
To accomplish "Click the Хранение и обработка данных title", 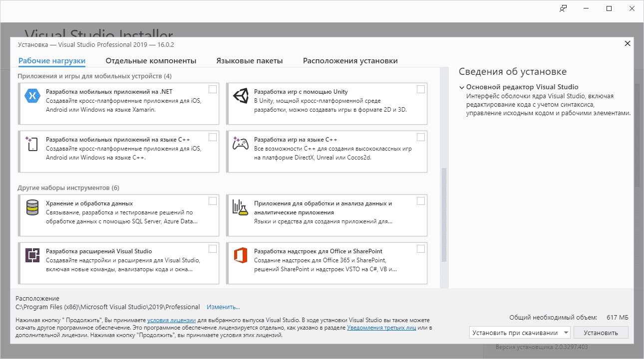I will point(89,203).
